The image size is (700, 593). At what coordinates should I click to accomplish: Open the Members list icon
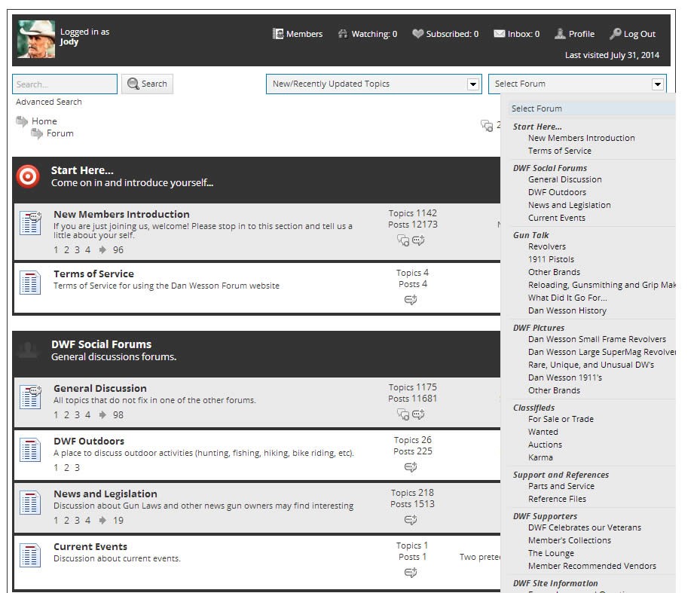278,34
